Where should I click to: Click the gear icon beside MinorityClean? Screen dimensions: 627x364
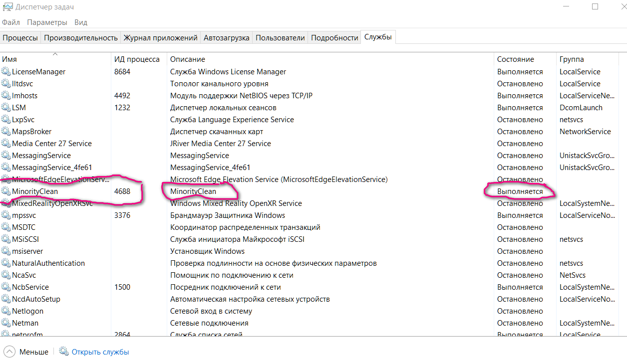pyautogui.click(x=6, y=191)
